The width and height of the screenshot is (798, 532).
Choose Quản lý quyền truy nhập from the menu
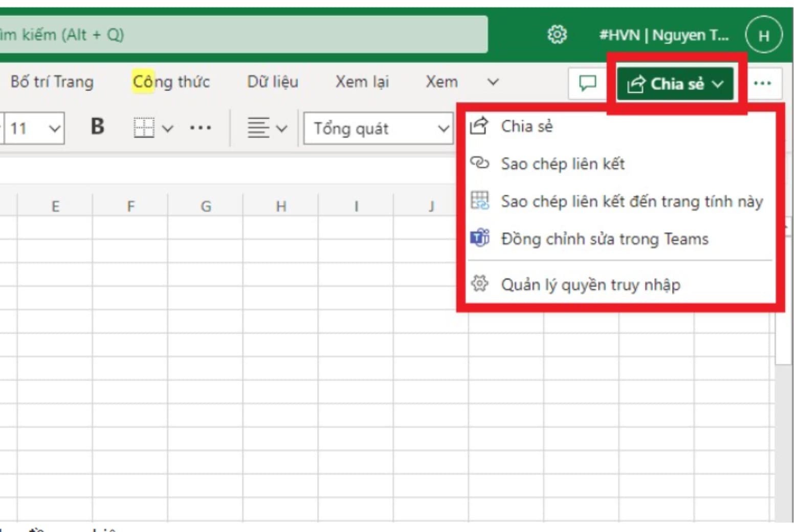click(591, 284)
